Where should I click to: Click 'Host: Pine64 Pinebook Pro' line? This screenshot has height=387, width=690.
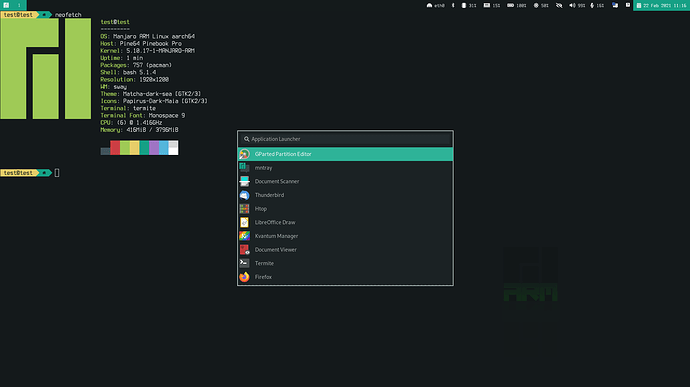(141, 44)
